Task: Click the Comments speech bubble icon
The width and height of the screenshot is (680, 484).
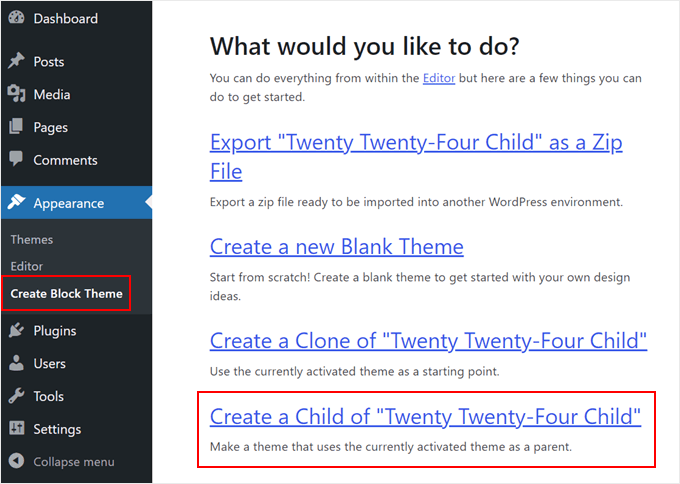Action: [x=16, y=160]
